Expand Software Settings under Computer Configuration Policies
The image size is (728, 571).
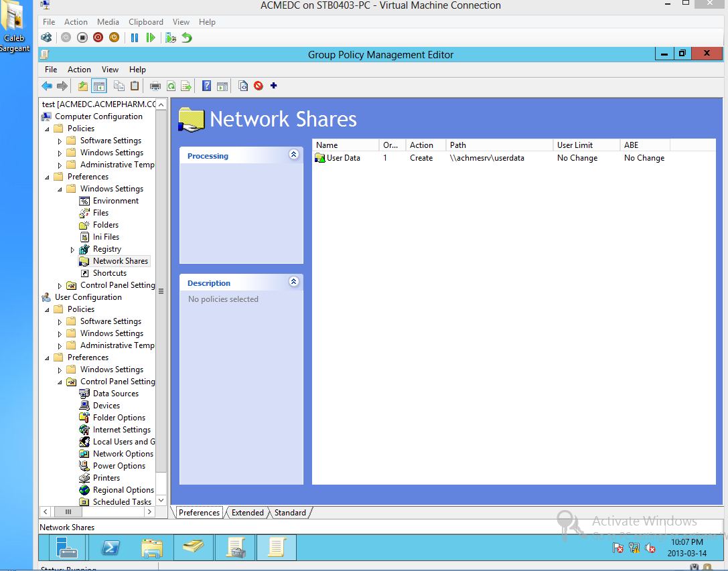coord(60,141)
